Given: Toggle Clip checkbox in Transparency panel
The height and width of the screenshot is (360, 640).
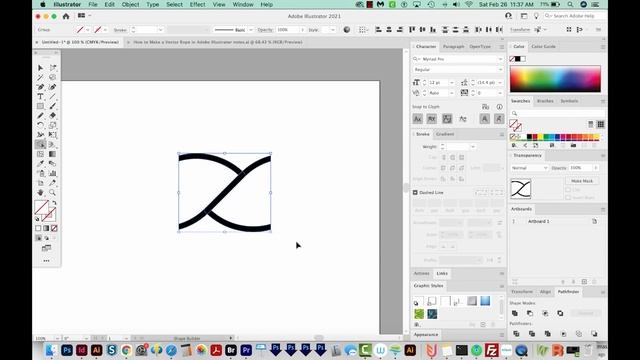Looking at the screenshot, I should click(568, 190).
